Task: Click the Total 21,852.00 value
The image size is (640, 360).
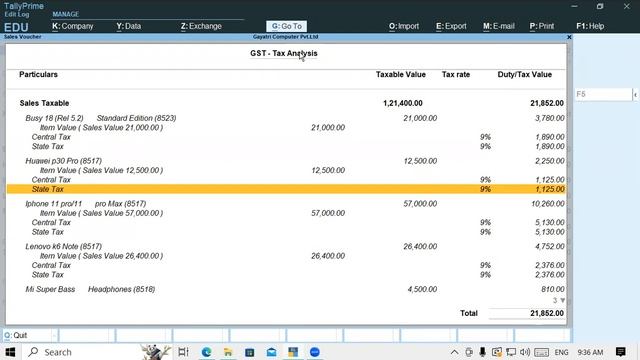Action: [547, 313]
